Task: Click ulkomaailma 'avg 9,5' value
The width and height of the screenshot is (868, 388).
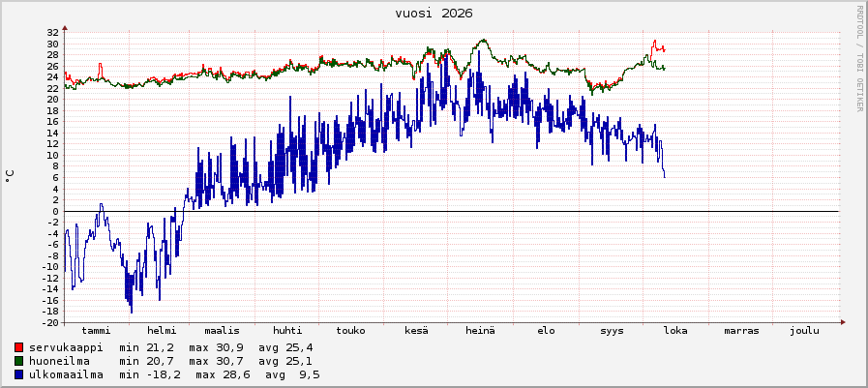Action: pos(292,375)
